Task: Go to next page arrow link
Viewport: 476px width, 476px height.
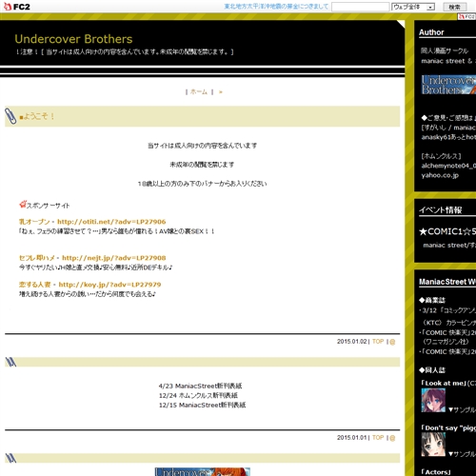Action: coord(221,92)
